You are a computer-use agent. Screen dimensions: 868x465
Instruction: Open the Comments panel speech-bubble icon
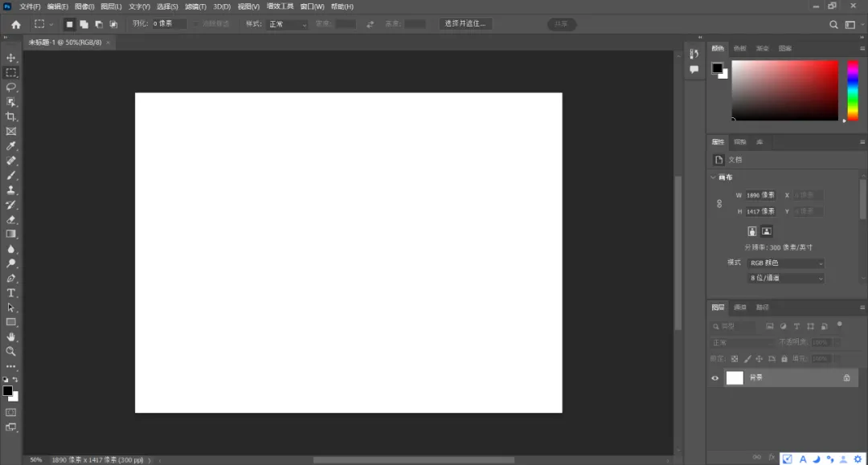(x=694, y=70)
